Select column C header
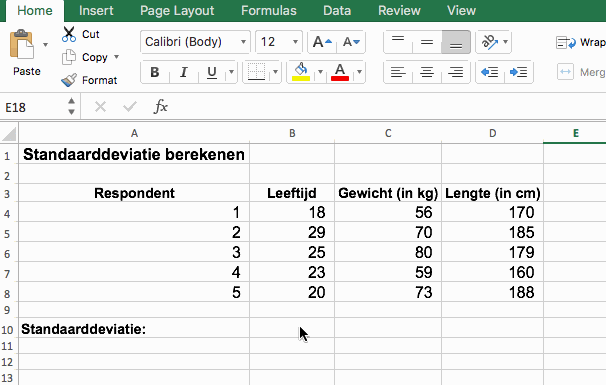This screenshot has width=606, height=385. (388, 133)
